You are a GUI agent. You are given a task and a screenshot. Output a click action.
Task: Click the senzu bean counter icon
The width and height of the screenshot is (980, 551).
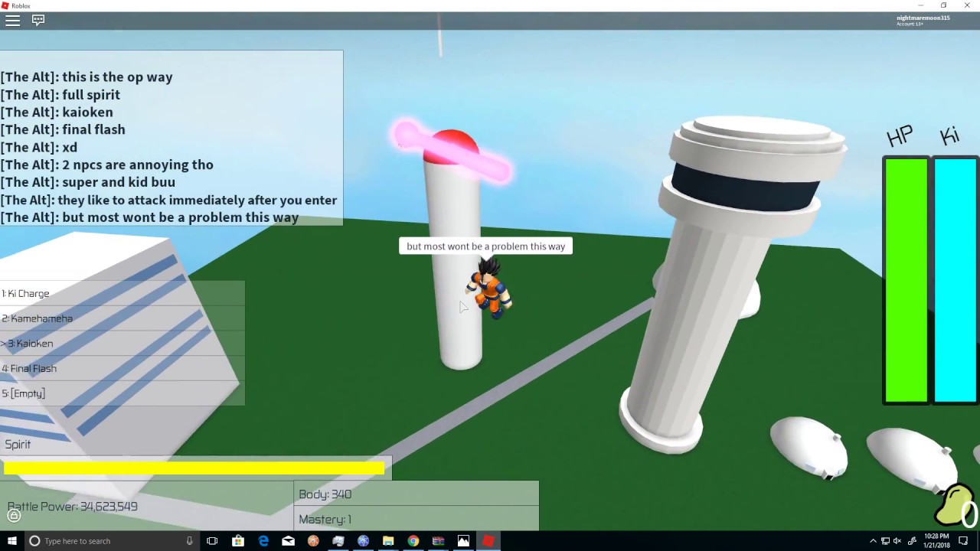(x=955, y=505)
